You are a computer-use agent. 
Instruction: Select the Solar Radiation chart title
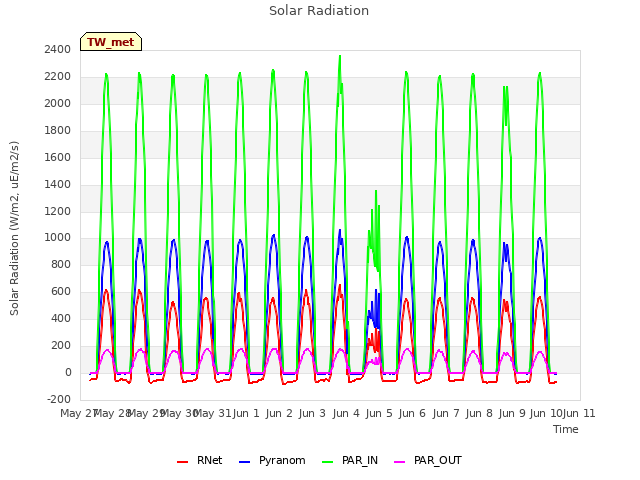point(319,11)
